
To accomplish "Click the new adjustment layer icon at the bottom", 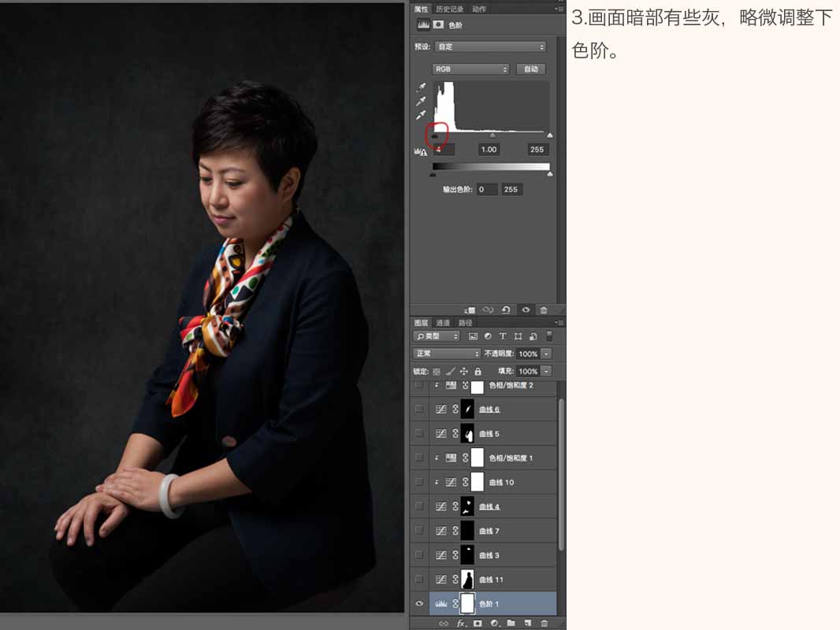I will 494,624.
